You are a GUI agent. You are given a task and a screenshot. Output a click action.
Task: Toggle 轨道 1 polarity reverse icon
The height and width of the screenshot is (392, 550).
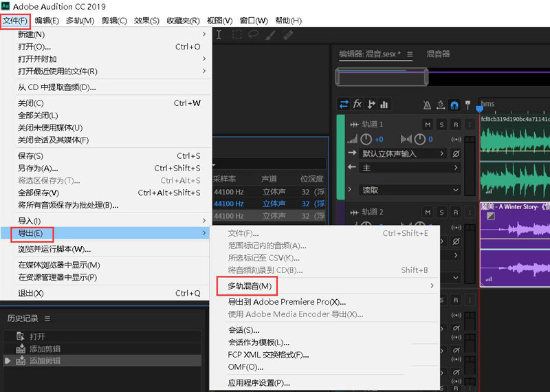tap(456, 154)
